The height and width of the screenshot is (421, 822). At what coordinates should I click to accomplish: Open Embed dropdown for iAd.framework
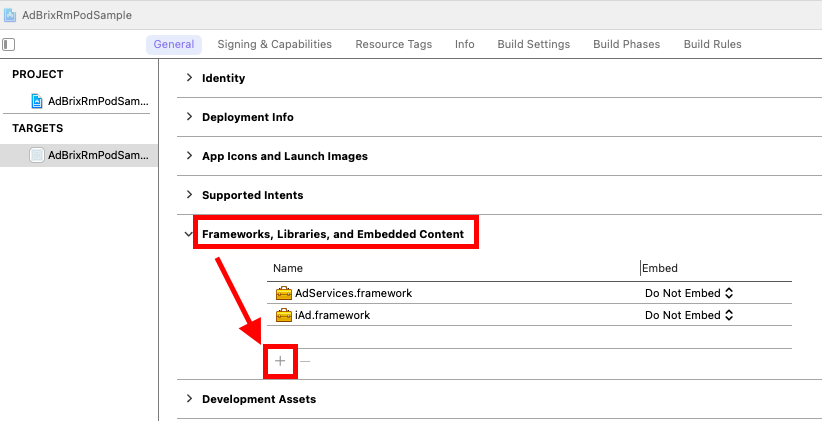point(688,315)
